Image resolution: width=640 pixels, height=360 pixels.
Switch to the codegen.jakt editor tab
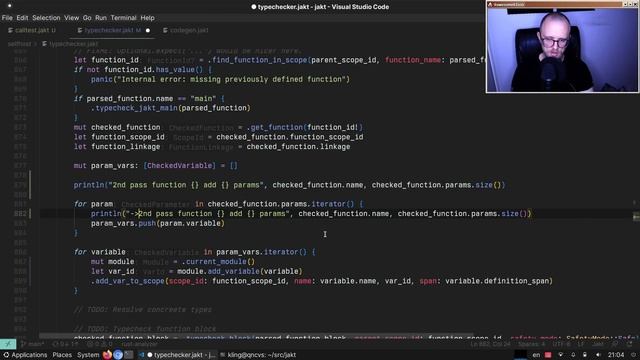click(186, 30)
